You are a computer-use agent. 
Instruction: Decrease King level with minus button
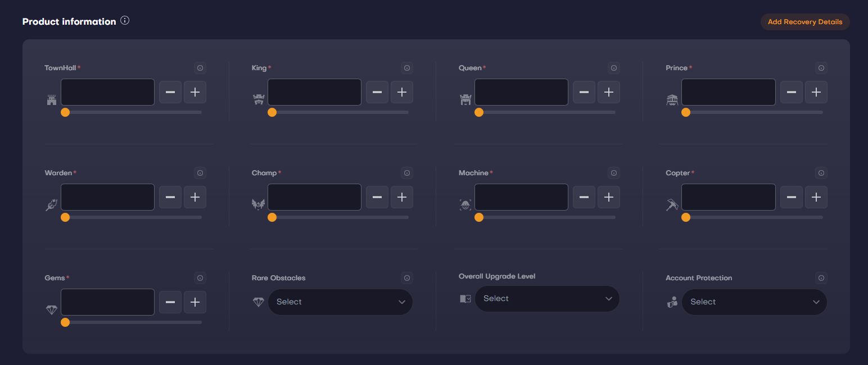(377, 92)
